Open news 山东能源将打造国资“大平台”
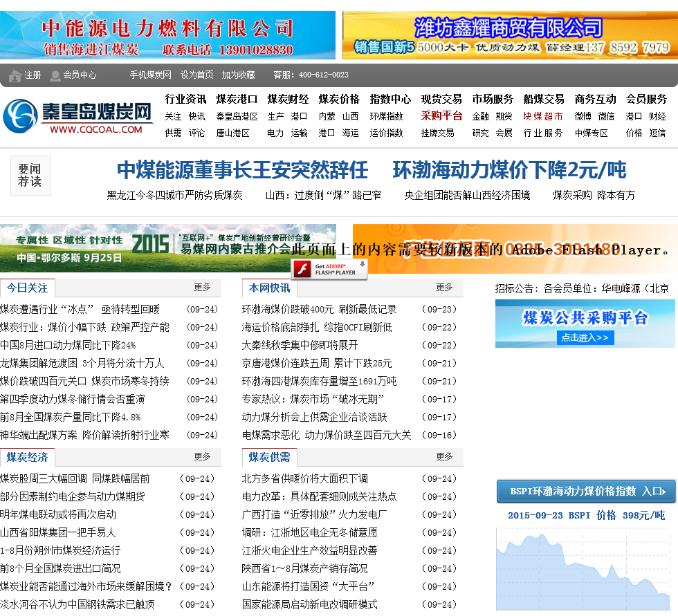 (x=308, y=587)
